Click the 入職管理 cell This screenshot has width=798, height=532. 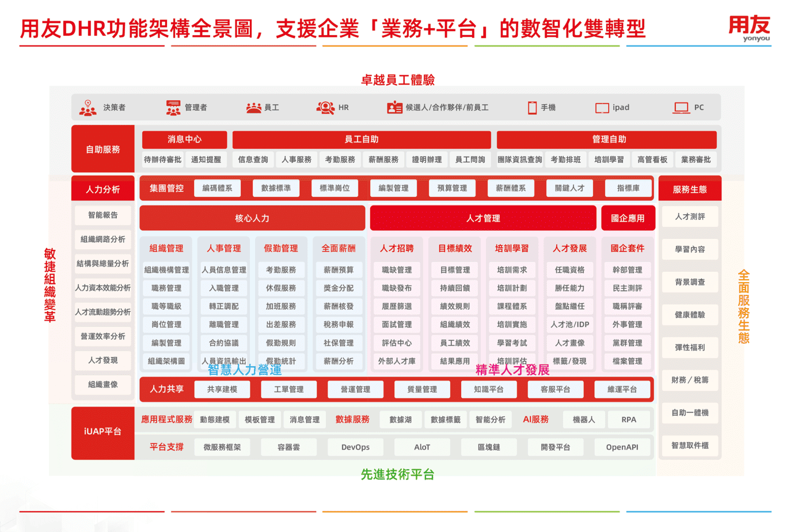click(x=224, y=288)
